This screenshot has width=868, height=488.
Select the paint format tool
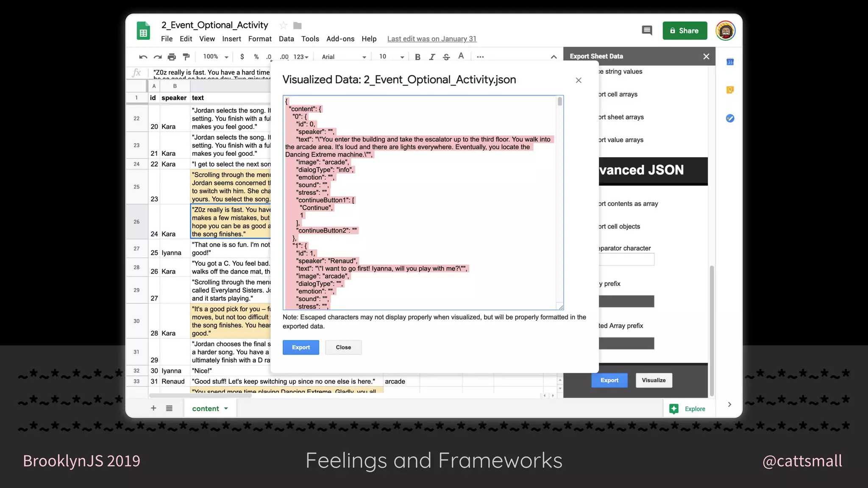tap(186, 57)
